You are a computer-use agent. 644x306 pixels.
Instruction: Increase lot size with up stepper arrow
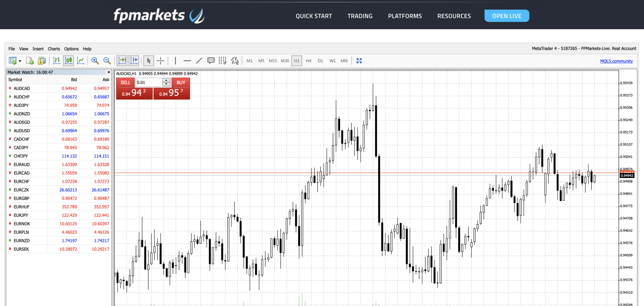click(166, 80)
